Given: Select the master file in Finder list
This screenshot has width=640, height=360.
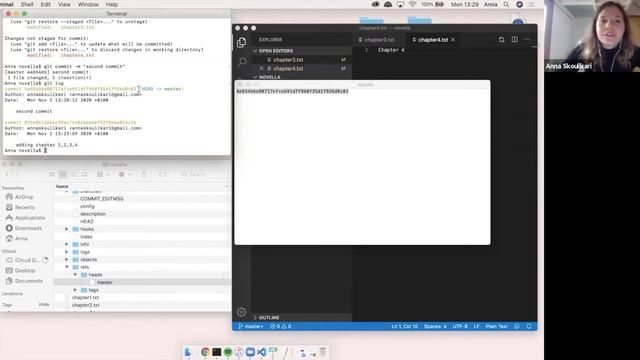Looking at the screenshot, I should [104, 282].
